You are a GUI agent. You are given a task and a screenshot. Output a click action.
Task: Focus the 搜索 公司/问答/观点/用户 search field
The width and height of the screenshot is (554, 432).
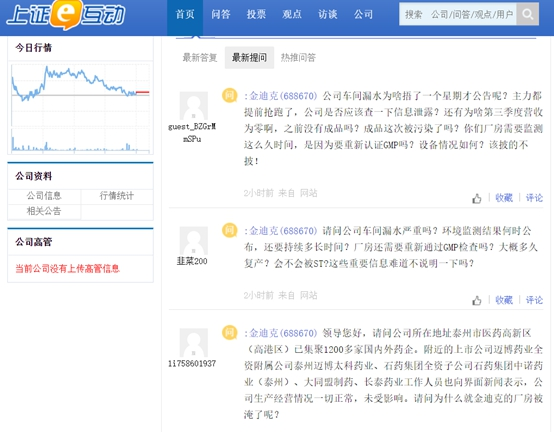pos(458,14)
